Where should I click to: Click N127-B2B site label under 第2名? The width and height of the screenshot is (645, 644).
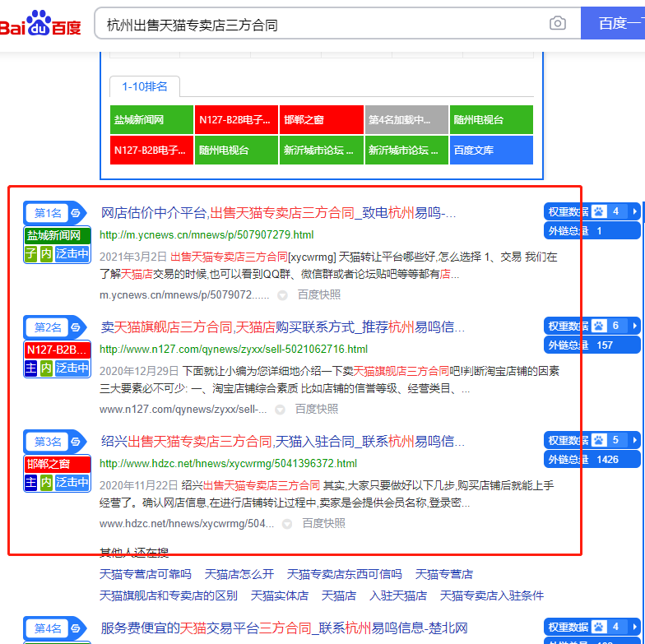[58, 350]
